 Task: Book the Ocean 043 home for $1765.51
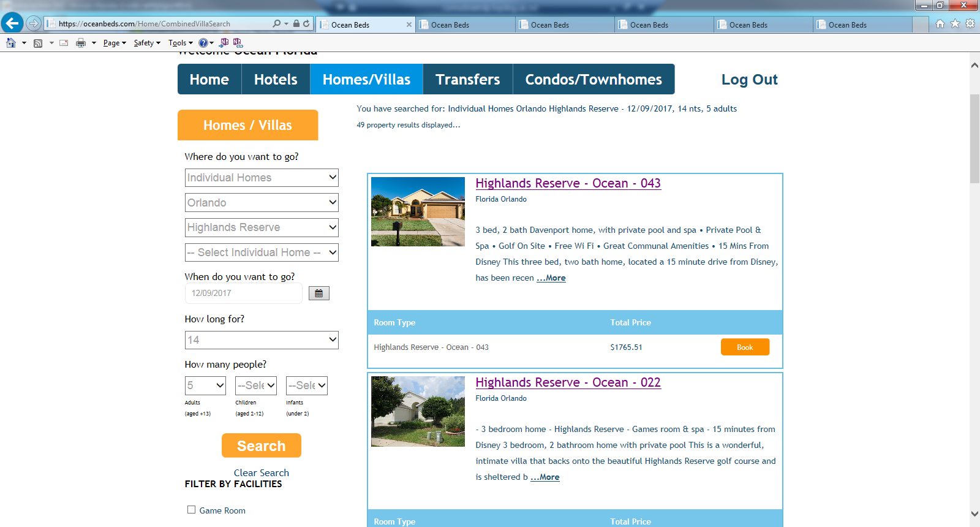click(745, 347)
